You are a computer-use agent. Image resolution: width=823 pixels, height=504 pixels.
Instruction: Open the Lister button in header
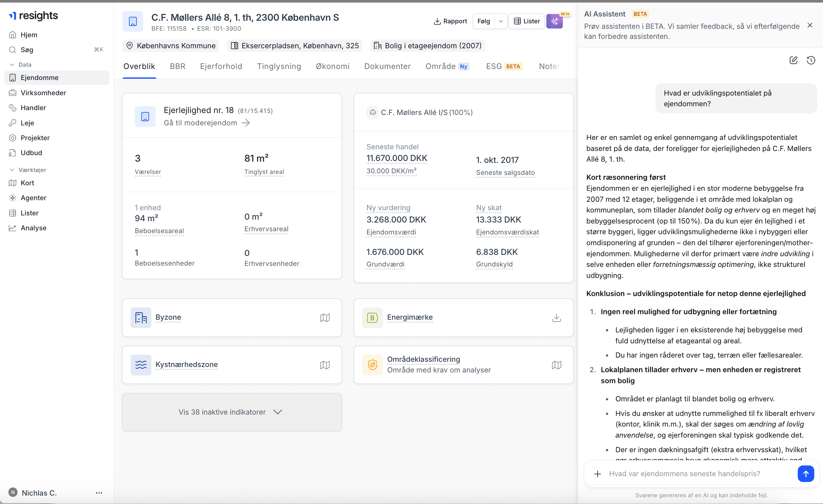pyautogui.click(x=527, y=21)
